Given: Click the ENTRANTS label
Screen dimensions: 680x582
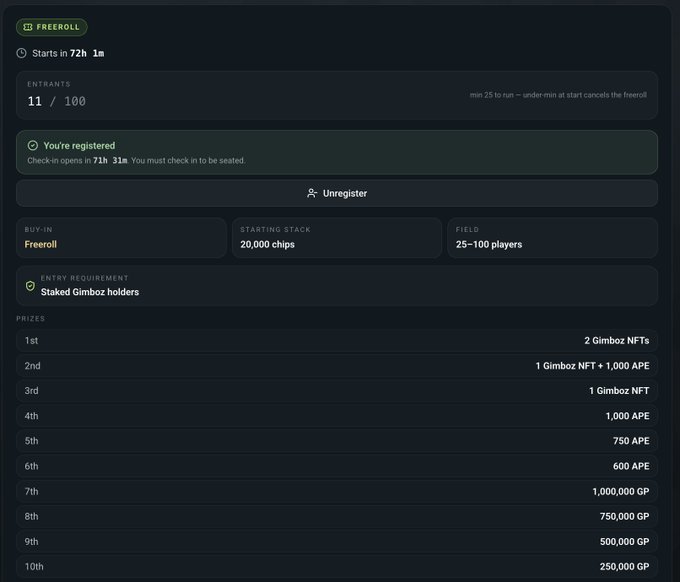Looking at the screenshot, I should click(49, 84).
